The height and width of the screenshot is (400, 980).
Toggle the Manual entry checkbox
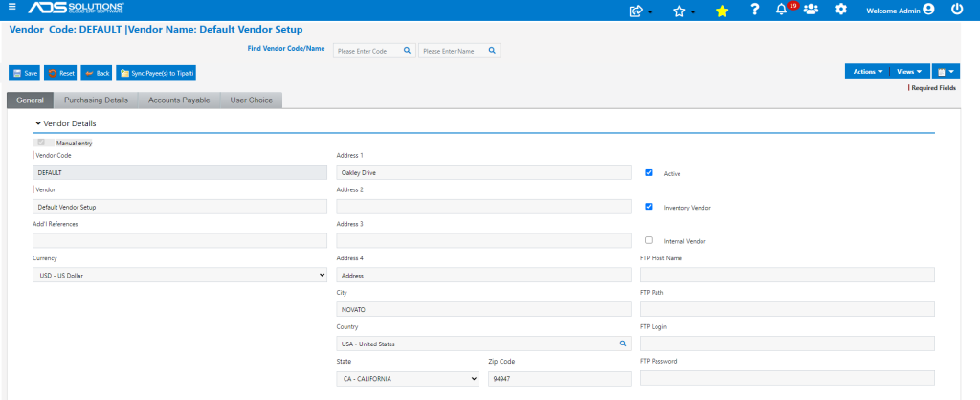coord(41,143)
